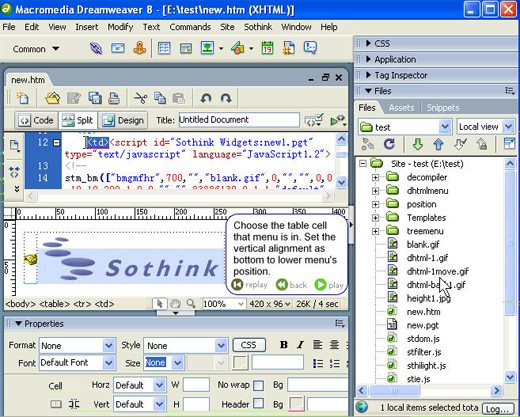Switch to the Assets tab
This screenshot has height=417, width=520.
pyautogui.click(x=401, y=108)
